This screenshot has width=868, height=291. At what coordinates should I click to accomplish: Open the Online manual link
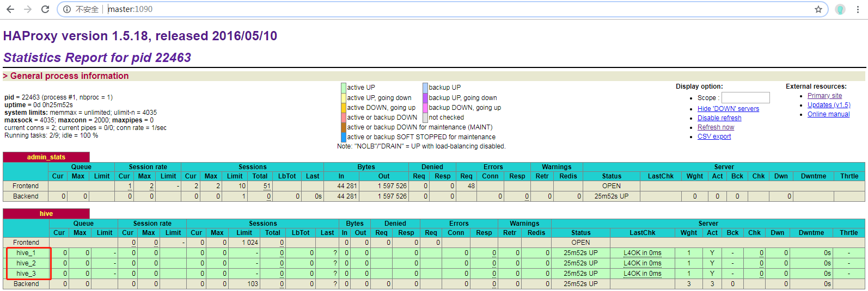pos(828,114)
